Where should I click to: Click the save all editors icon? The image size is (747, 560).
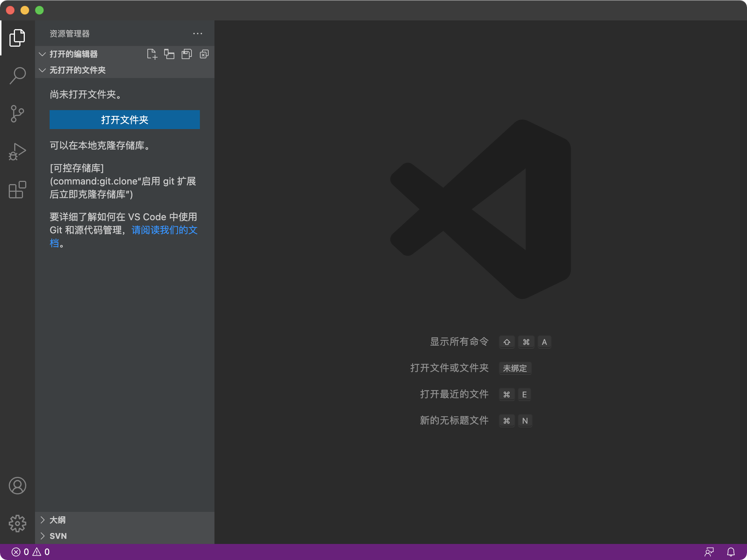click(x=186, y=54)
